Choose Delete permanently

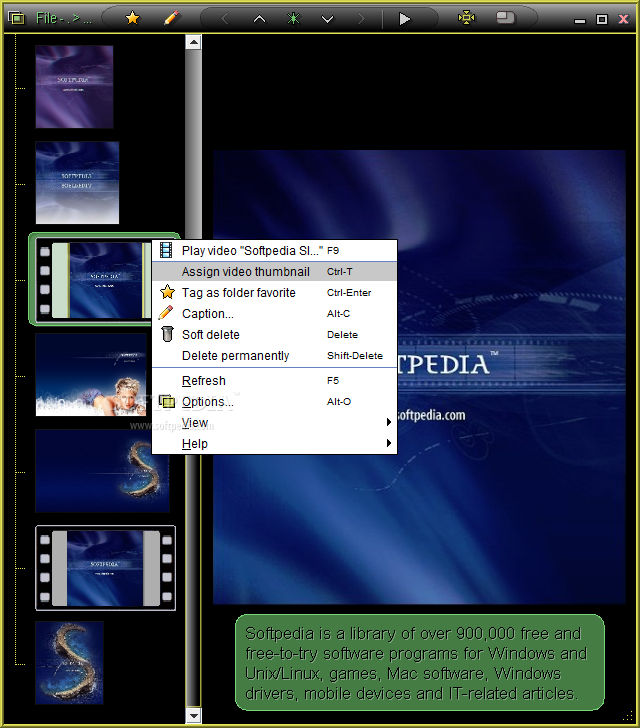point(274,355)
